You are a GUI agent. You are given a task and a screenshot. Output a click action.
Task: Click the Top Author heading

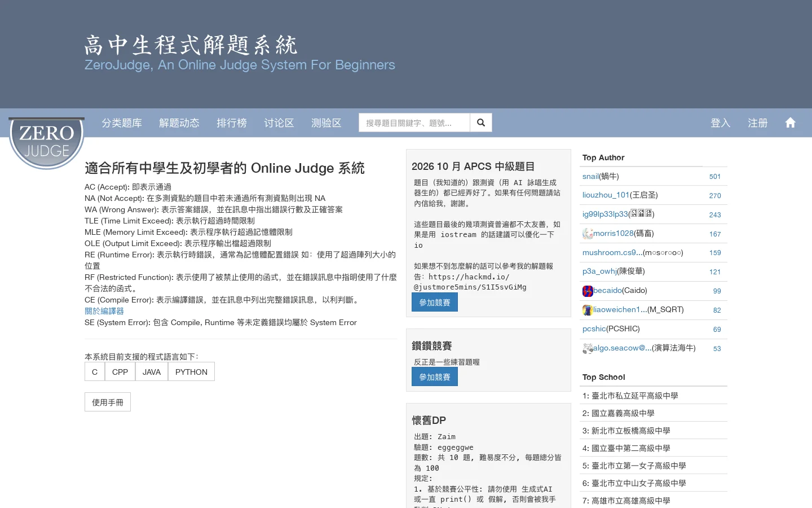[603, 157]
